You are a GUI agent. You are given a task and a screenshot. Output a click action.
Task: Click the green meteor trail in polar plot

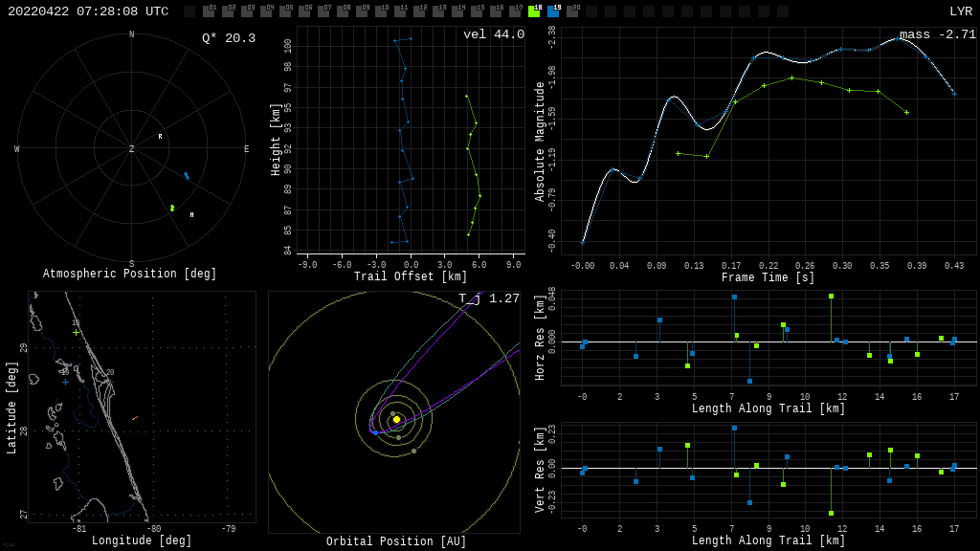coord(172,208)
